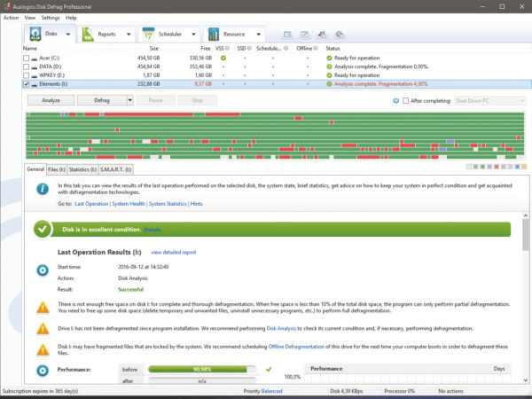Viewport: 532px width, 399px height.
Task: Open the Scheduler calendar icon
Action: point(149,35)
